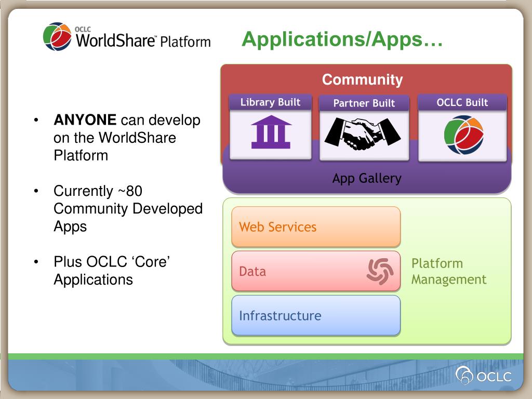
Task: Click the bold word ANYONE
Action: (x=85, y=120)
